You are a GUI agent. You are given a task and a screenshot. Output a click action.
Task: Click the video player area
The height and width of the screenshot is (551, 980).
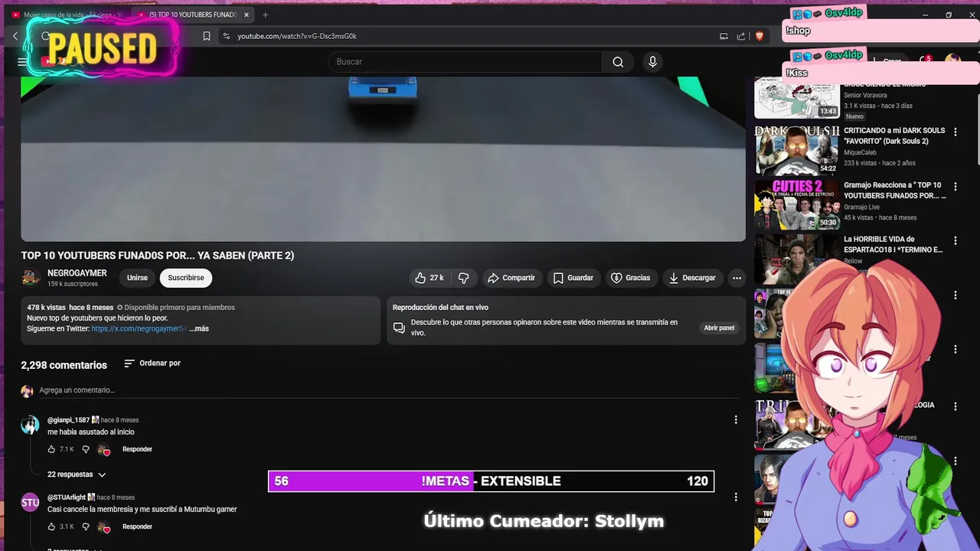pos(383,159)
